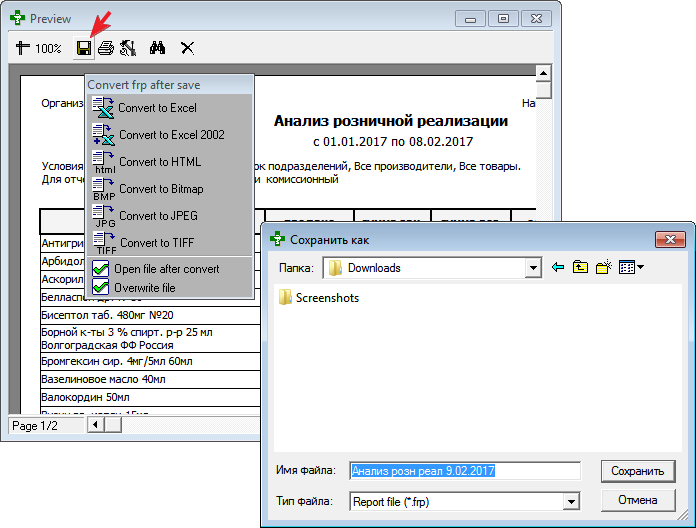The height and width of the screenshot is (528, 696).
Task: Toggle Open file after convert checkbox
Action: coord(100,269)
